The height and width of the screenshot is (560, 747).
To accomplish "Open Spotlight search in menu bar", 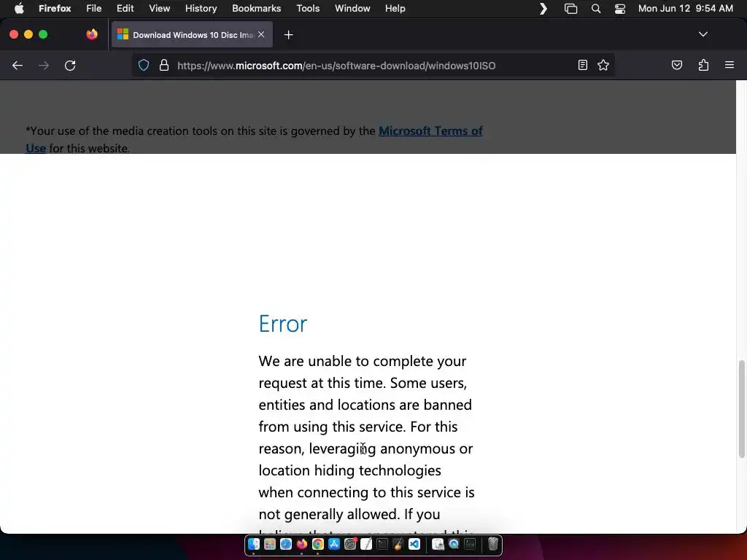I will [x=595, y=9].
